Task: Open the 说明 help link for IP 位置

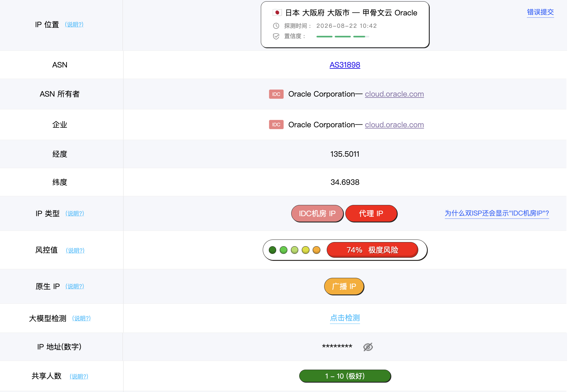Action: tap(74, 25)
